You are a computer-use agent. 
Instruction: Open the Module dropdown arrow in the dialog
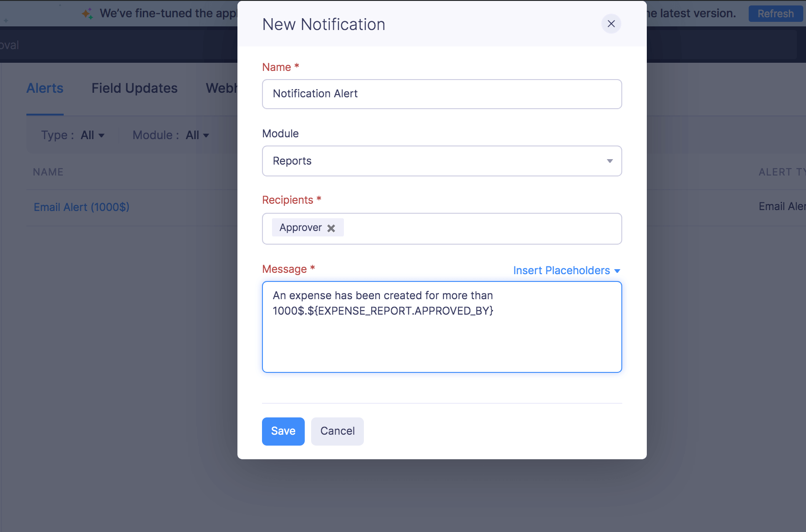tap(610, 161)
